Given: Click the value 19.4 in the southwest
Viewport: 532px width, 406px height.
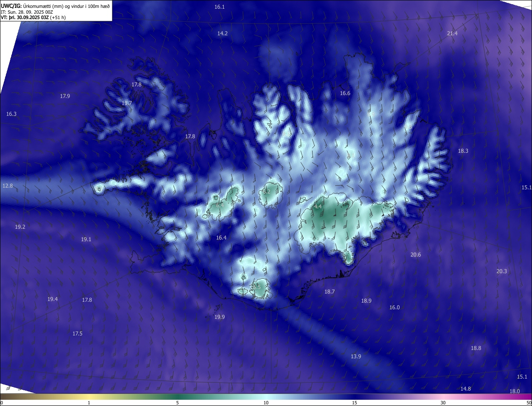Looking at the screenshot, I should 52,299.
